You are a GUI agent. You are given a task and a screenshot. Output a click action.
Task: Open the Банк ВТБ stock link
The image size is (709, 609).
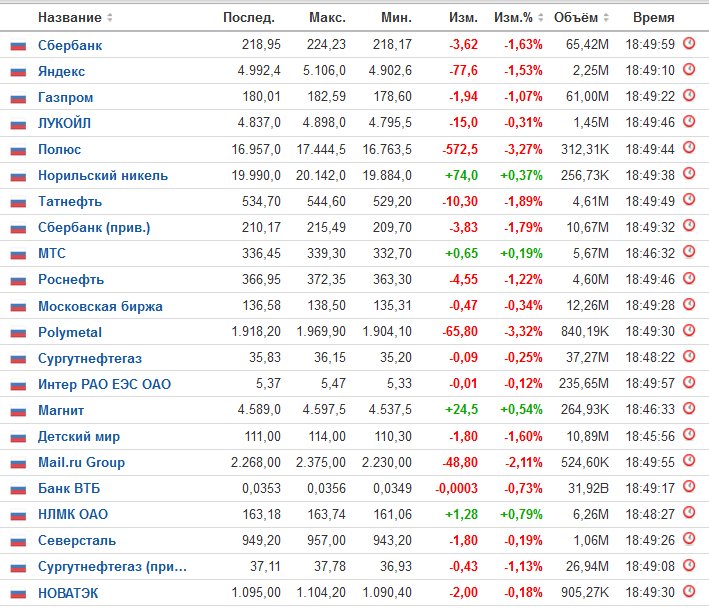click(x=69, y=488)
